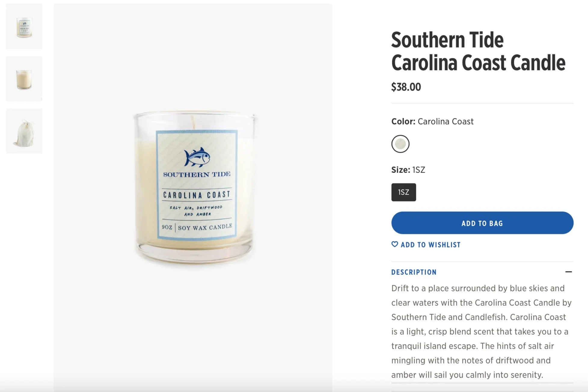Click the Southern Tide fish logo on candle
Image resolution: width=588 pixels, height=392 pixels.
point(197,157)
